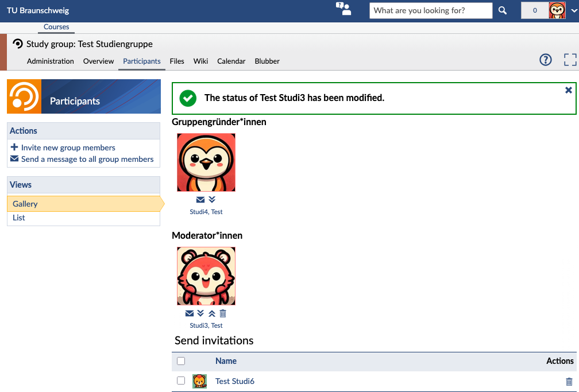Promote Studi3 using the up-arrows icon
579x392 pixels.
pos(212,313)
